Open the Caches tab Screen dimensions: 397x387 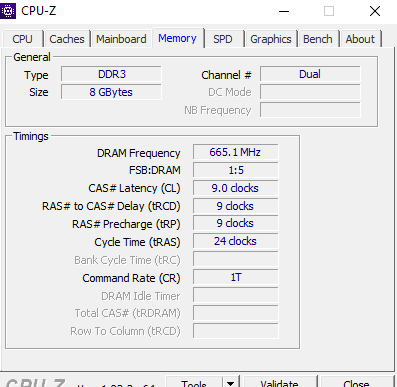(x=67, y=39)
